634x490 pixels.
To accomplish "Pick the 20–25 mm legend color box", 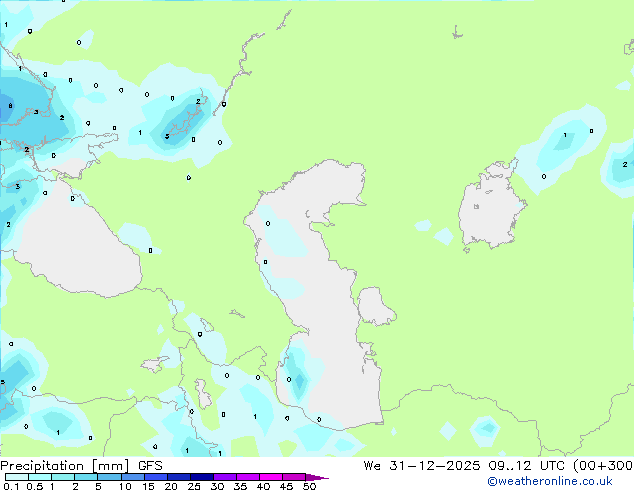I will tap(179, 477).
